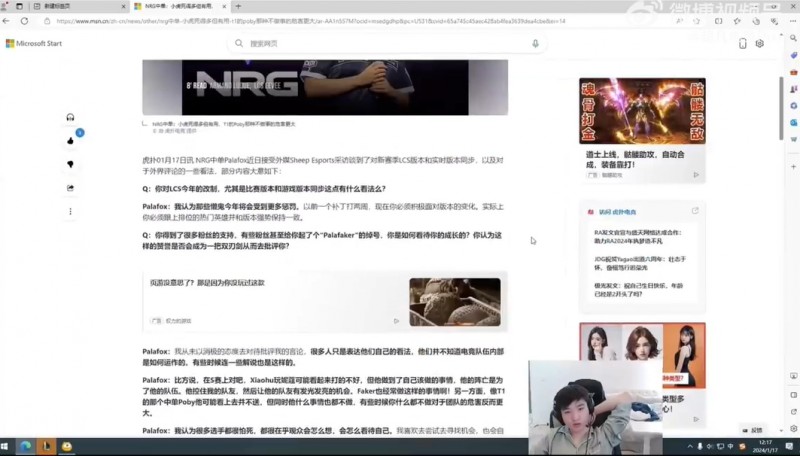Open the RA related news headline

638,237
